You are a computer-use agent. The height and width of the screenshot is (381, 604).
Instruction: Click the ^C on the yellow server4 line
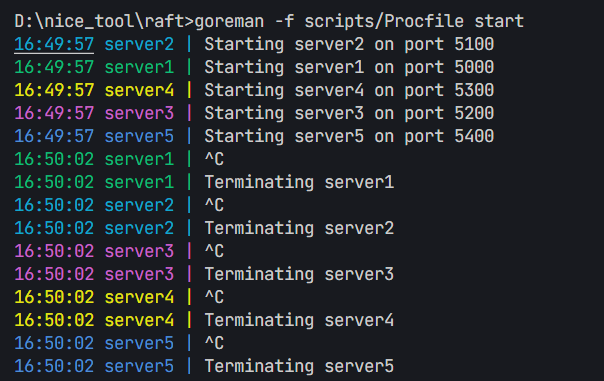coord(214,297)
